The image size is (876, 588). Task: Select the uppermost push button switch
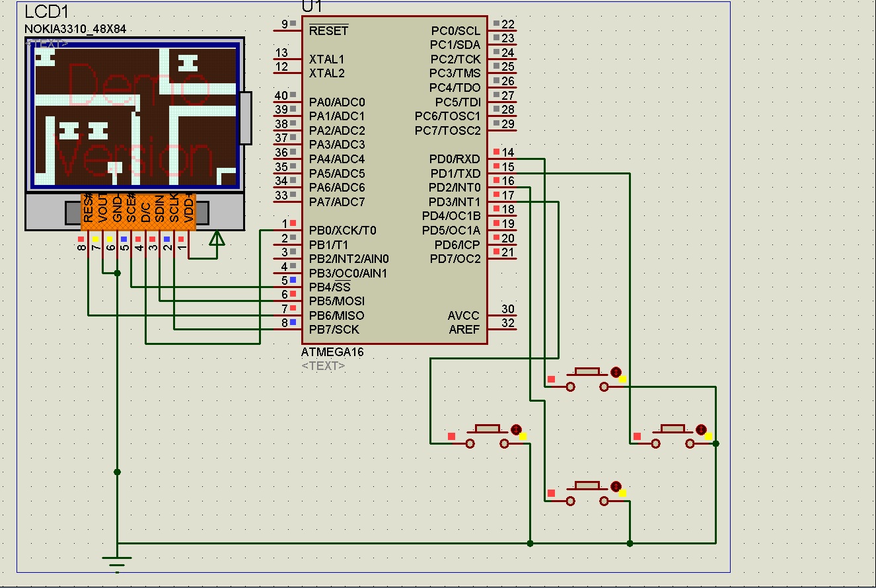coord(587,379)
